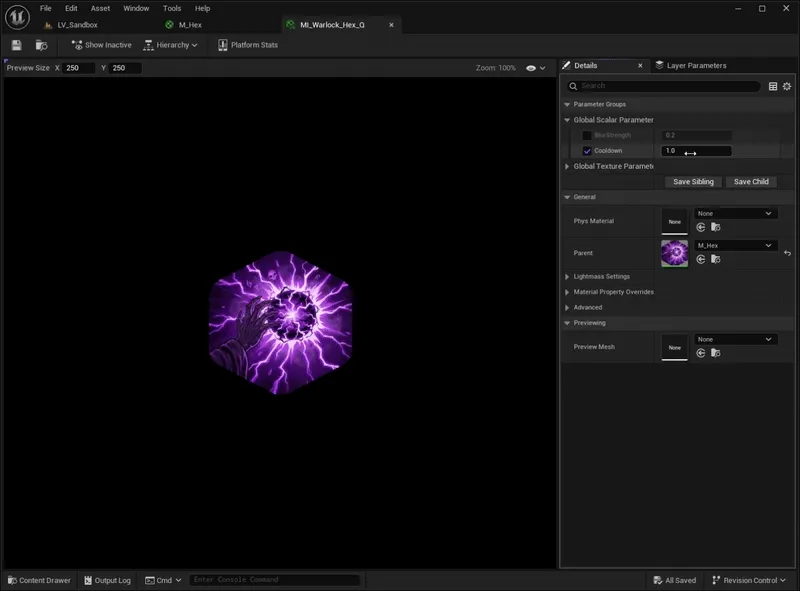This screenshot has height=591, width=800.
Task: Save the current material instance asset
Action: pyautogui.click(x=17, y=45)
